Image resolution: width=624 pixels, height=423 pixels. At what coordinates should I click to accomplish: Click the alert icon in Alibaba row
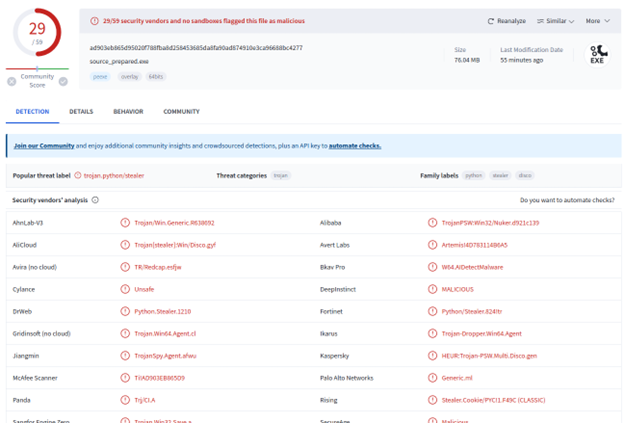(432, 223)
